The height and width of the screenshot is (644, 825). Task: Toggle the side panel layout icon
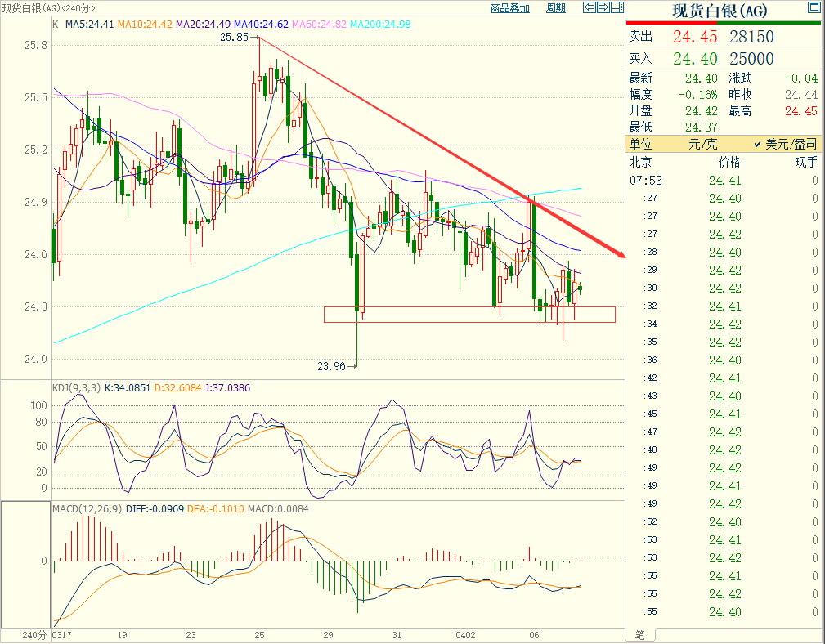[x=617, y=8]
